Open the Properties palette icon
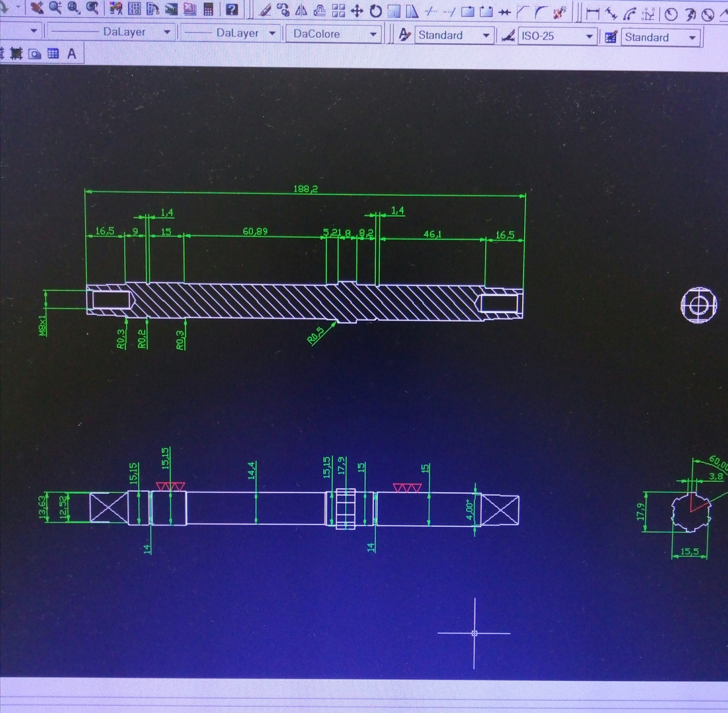728x713 pixels. [x=116, y=8]
